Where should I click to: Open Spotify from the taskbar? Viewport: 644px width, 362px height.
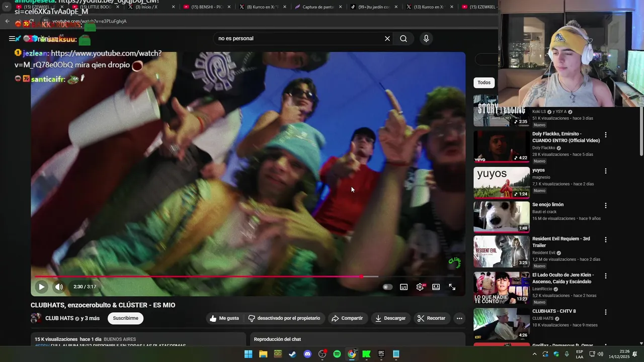[x=337, y=354]
